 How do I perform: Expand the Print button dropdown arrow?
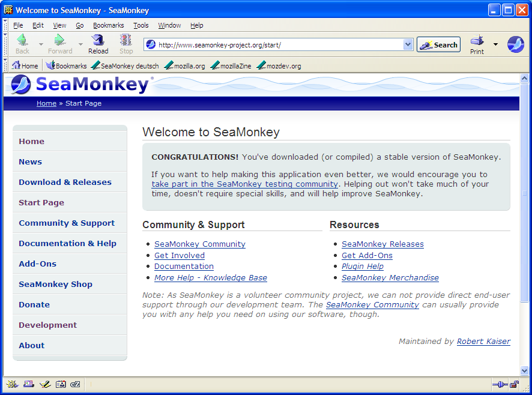tap(495, 44)
